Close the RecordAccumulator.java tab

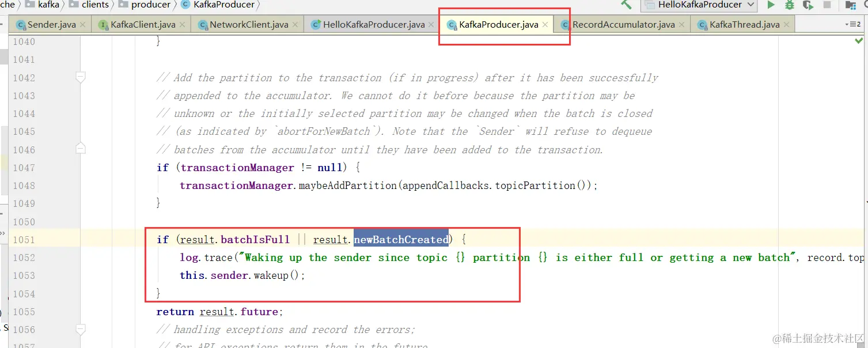coord(681,25)
